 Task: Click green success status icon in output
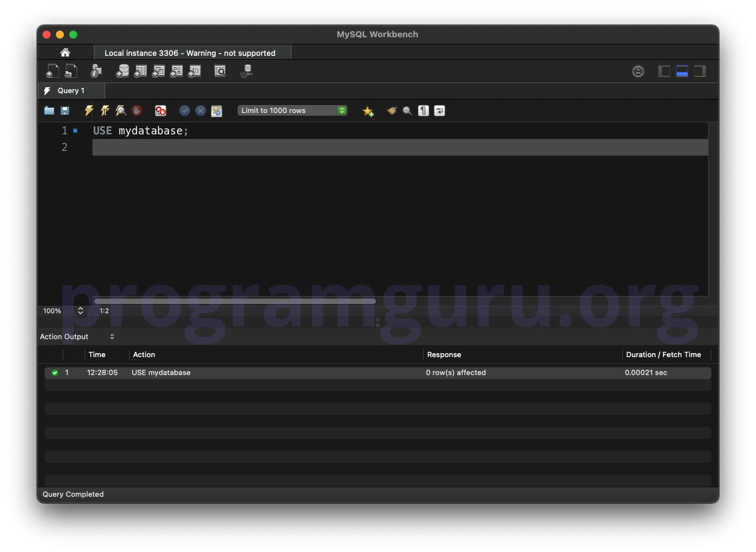click(x=55, y=373)
